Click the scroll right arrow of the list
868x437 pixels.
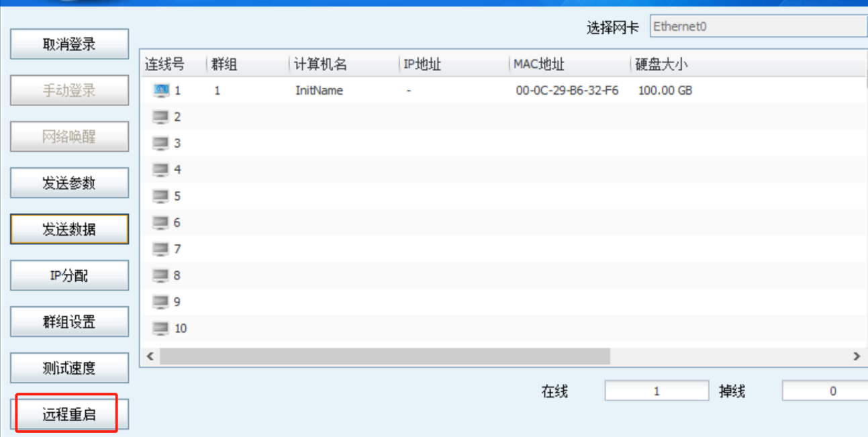tap(857, 356)
